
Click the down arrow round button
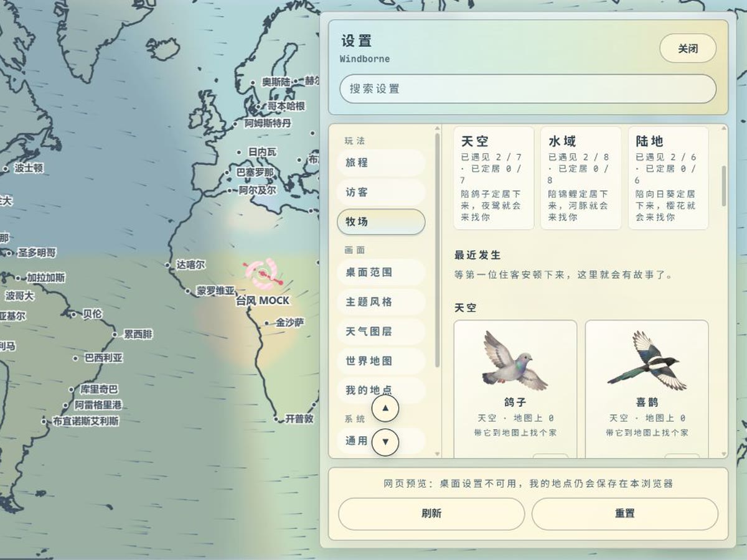click(385, 442)
